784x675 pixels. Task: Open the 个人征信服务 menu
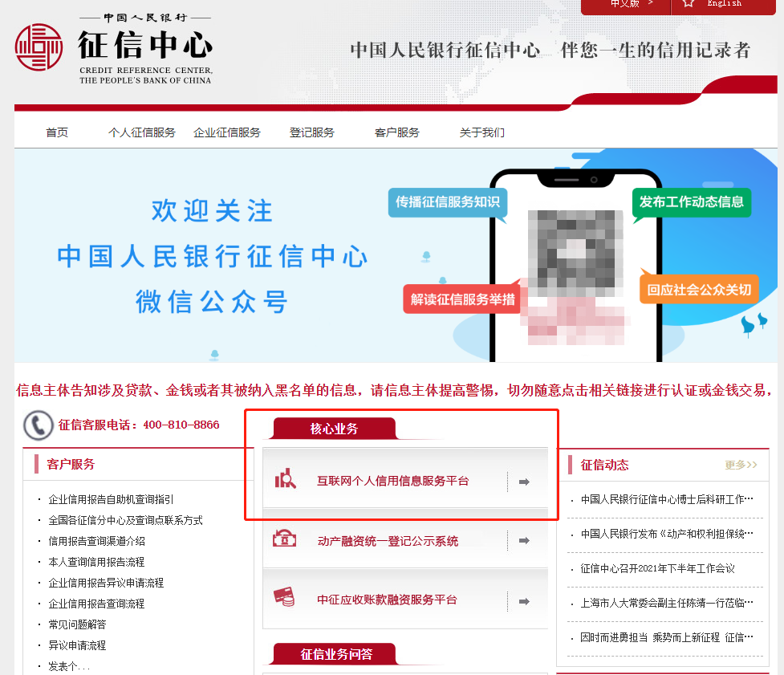tap(142, 132)
